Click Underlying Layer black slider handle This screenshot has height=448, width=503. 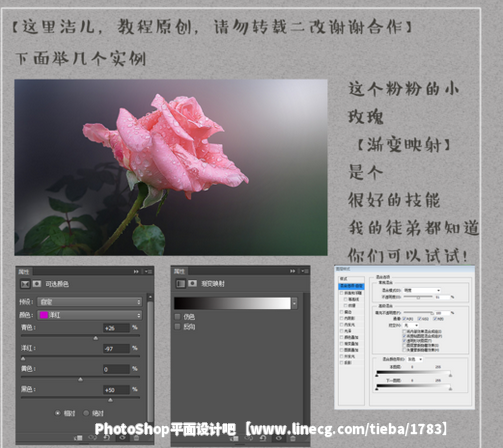tap(377, 389)
